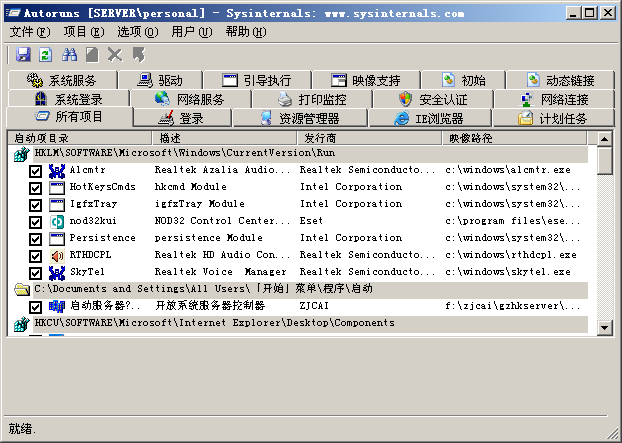Click the Properties page toolbar icon
This screenshot has height=443, width=622.
click(92, 54)
